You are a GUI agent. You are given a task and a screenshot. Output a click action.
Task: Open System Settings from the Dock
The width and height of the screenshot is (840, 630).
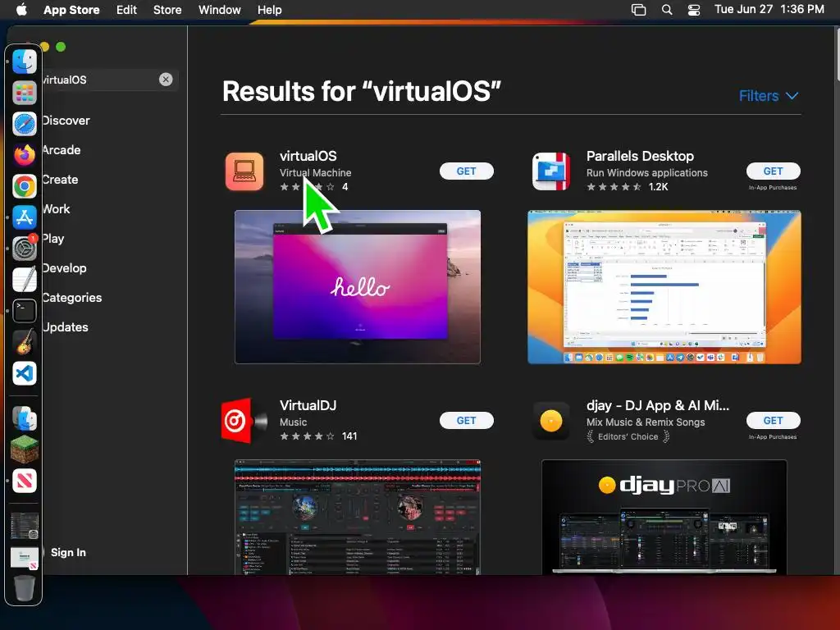(x=25, y=249)
